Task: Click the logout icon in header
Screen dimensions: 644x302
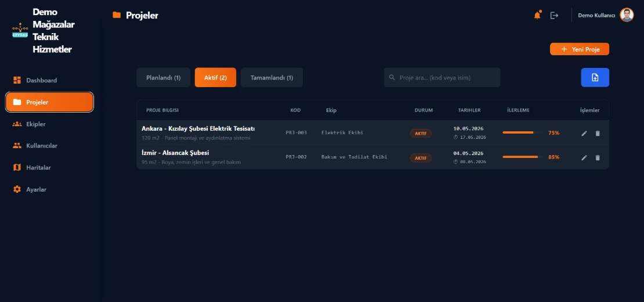Action: point(555,15)
